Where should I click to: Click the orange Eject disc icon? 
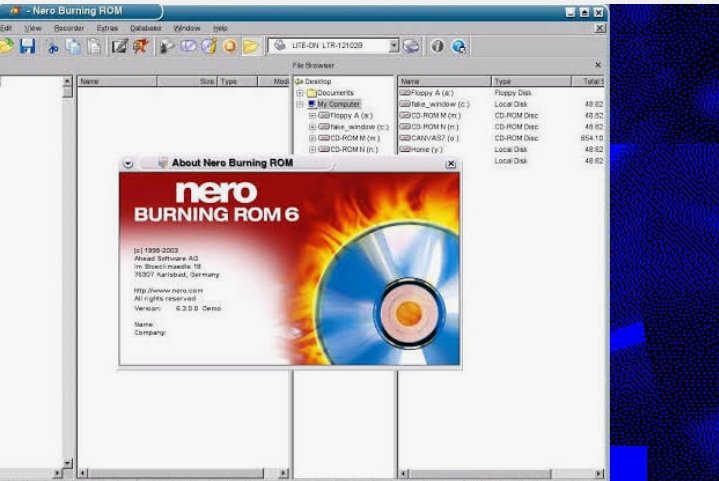[230, 46]
